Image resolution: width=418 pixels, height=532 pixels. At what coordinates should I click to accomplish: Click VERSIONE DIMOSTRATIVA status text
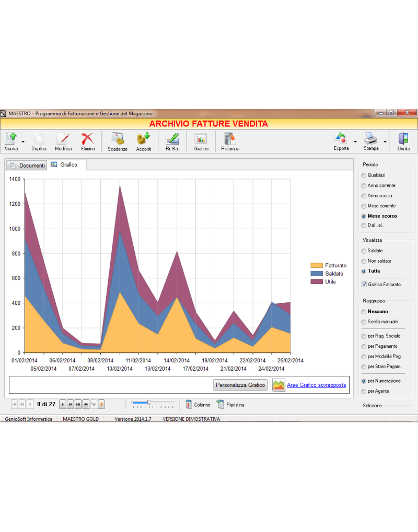[191, 419]
